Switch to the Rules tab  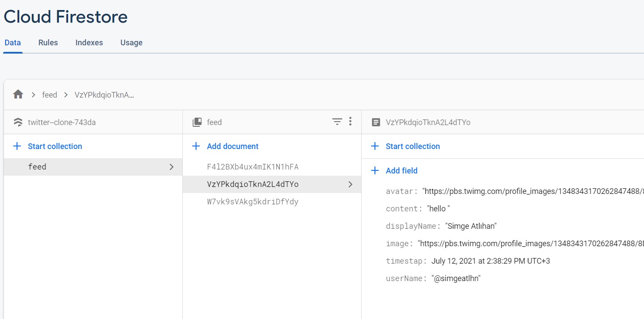coord(48,42)
